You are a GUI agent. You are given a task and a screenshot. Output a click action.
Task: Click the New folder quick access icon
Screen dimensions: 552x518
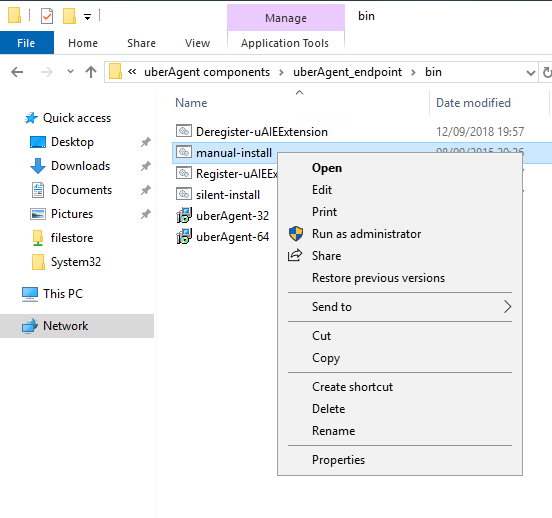coord(69,16)
